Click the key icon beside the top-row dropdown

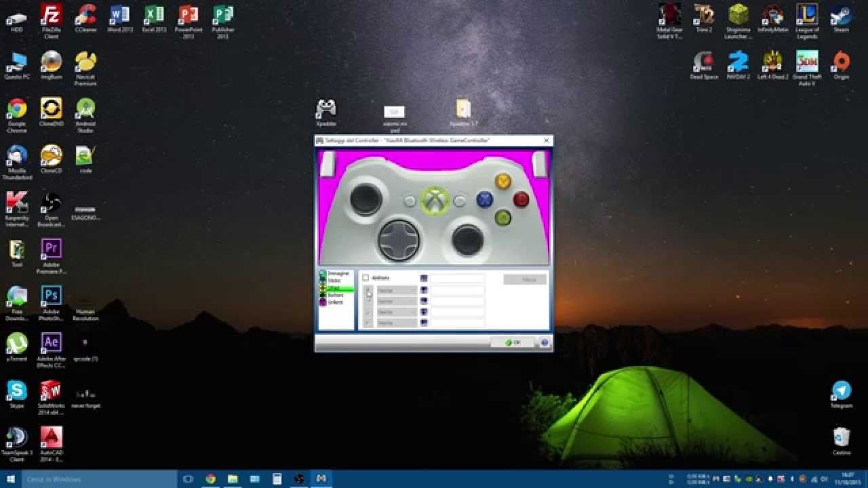coord(424,290)
